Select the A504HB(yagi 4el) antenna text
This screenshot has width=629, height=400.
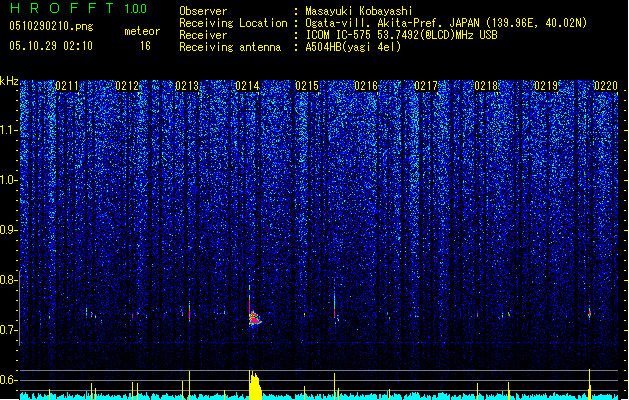[x=353, y=47]
